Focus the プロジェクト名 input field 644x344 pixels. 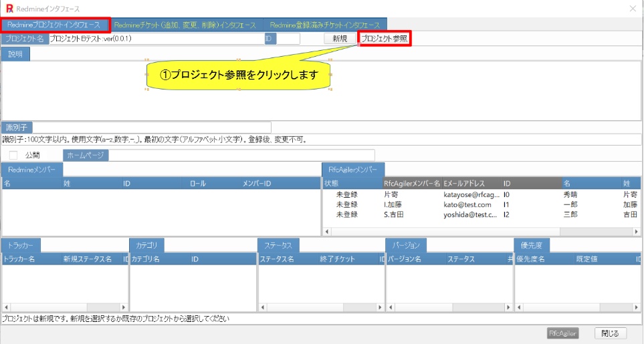point(156,39)
